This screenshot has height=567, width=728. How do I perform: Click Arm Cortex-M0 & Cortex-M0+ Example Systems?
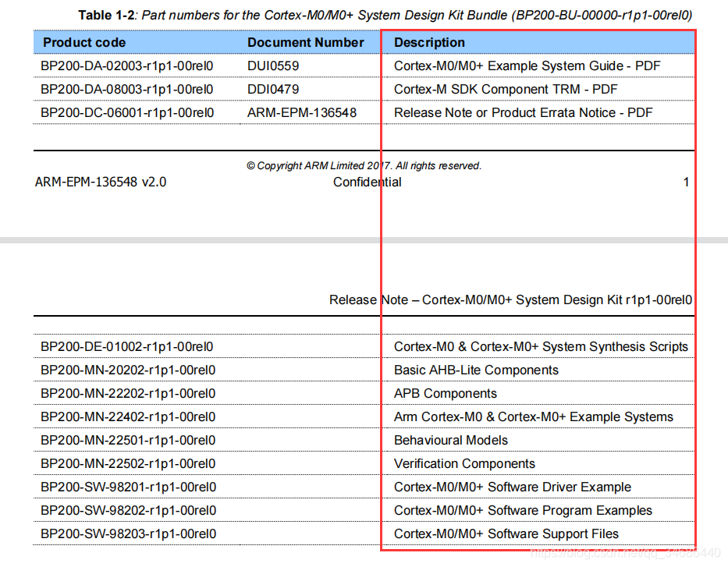[534, 416]
